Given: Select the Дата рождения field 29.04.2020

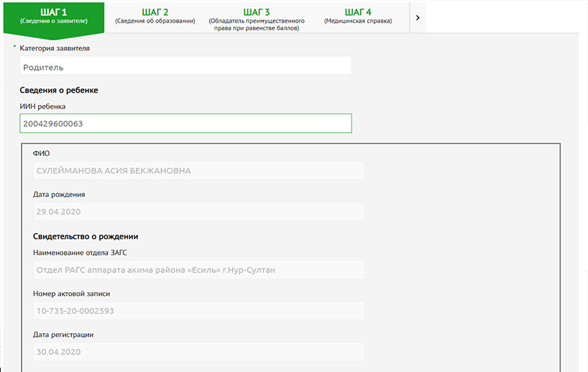Looking at the screenshot, I should point(198,211).
